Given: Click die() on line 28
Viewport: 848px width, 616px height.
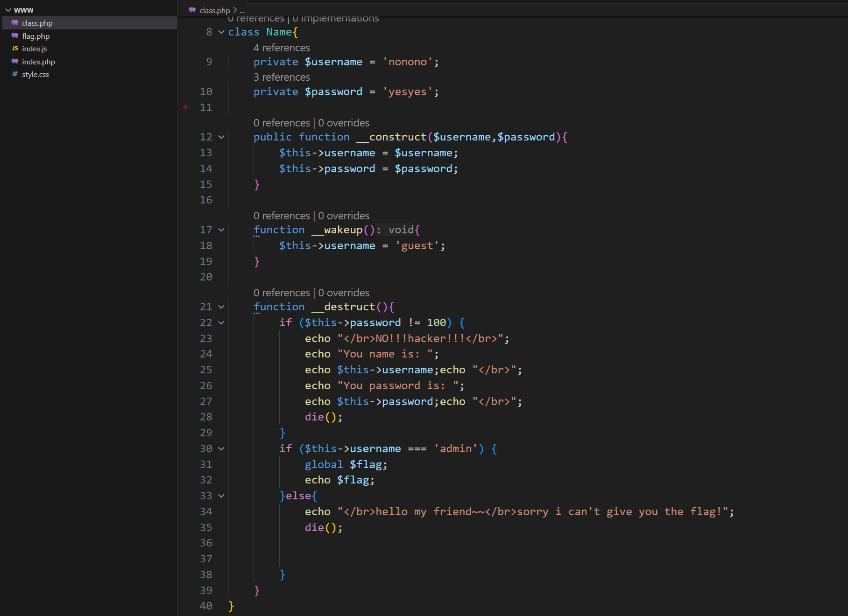Looking at the screenshot, I should pos(324,417).
